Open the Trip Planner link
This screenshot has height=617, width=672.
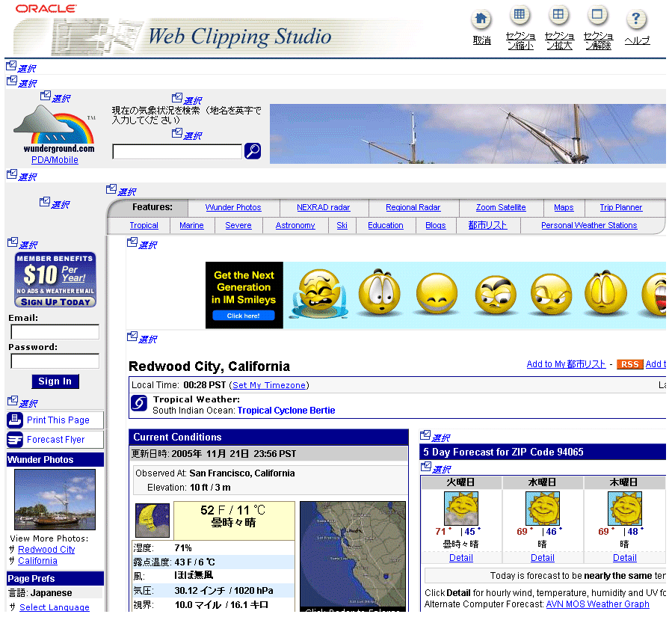(621, 207)
